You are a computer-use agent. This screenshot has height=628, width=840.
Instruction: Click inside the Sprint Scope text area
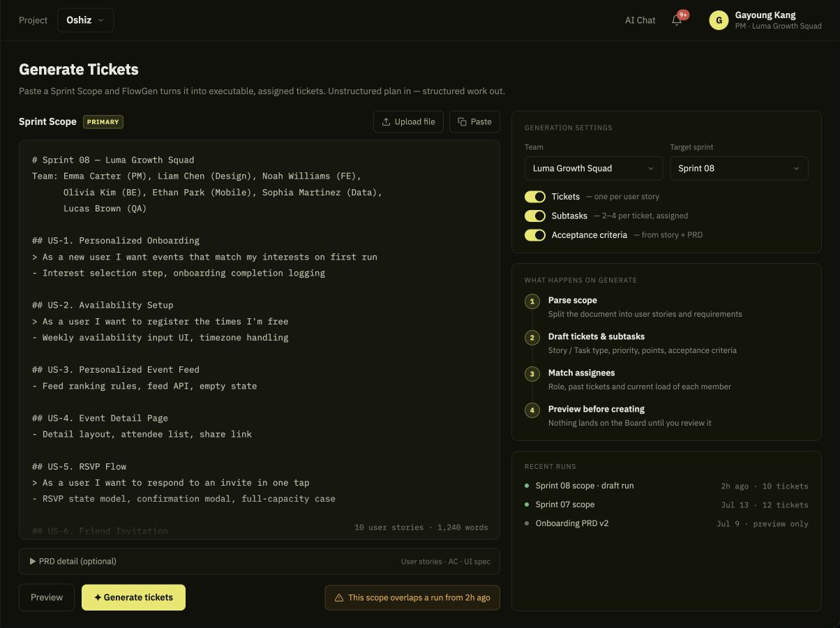260,340
